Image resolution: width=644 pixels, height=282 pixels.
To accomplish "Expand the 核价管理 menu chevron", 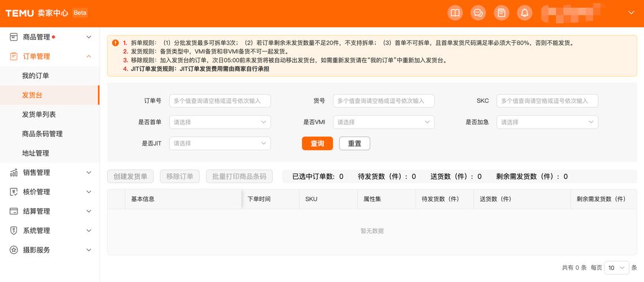I will click(x=89, y=192).
